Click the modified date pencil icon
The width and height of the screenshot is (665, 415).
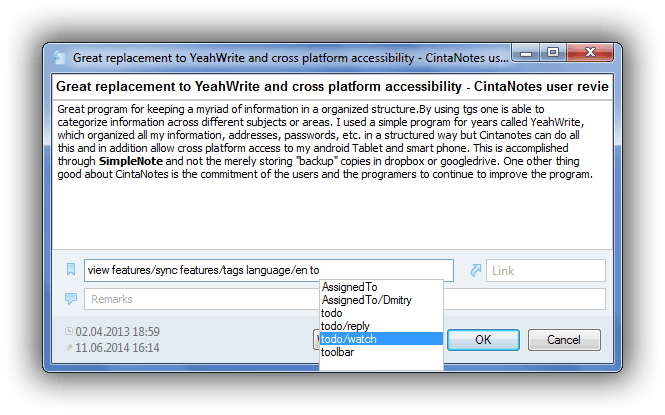pyautogui.click(x=70, y=348)
